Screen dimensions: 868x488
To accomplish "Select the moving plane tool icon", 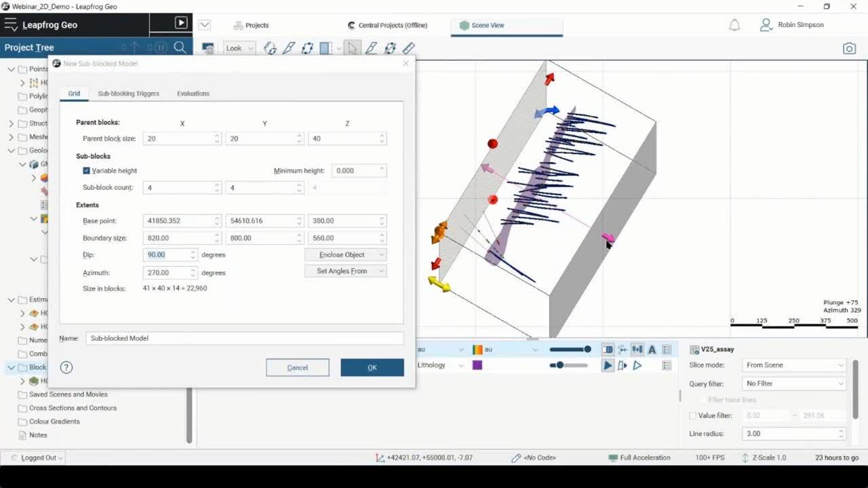I will [307, 48].
